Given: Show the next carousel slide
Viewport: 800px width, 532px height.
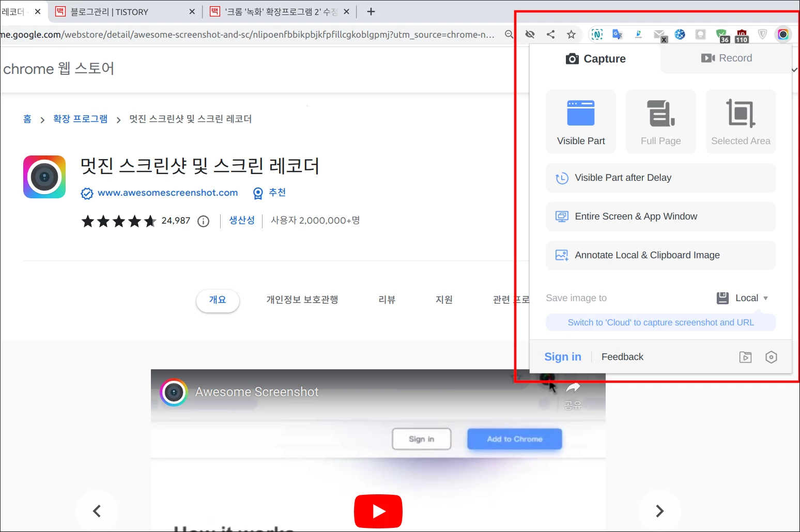Looking at the screenshot, I should [x=659, y=511].
